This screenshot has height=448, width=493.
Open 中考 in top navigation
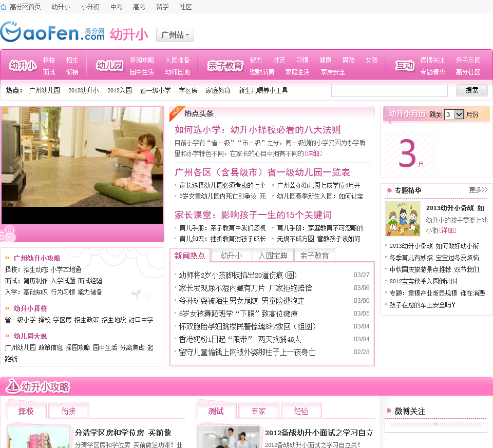click(117, 7)
